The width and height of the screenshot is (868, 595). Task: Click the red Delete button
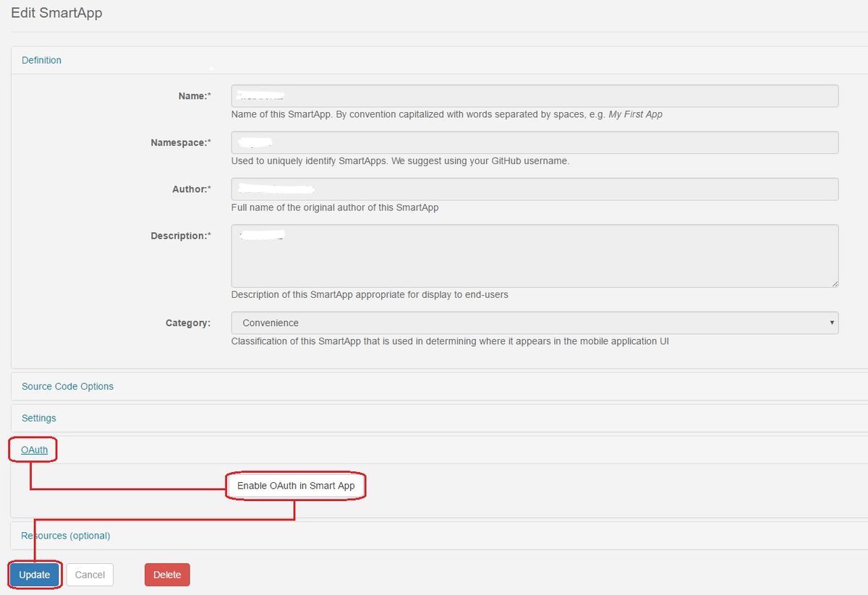pyautogui.click(x=167, y=575)
